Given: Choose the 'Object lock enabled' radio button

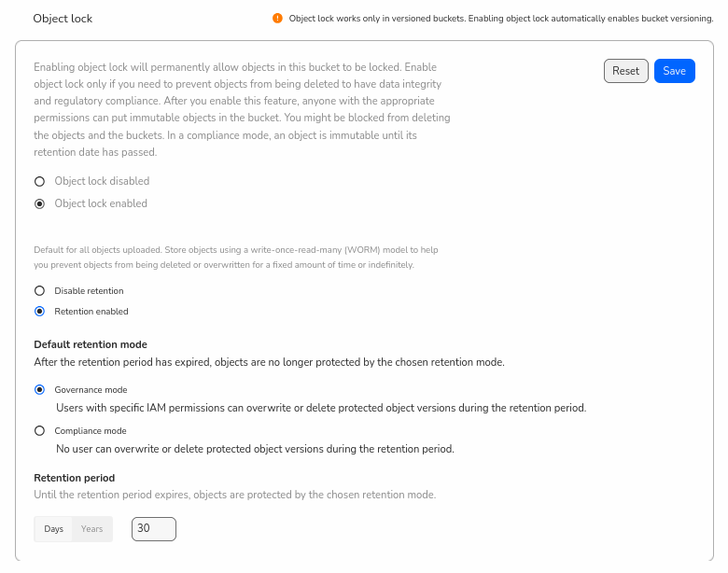Looking at the screenshot, I should (x=39, y=203).
